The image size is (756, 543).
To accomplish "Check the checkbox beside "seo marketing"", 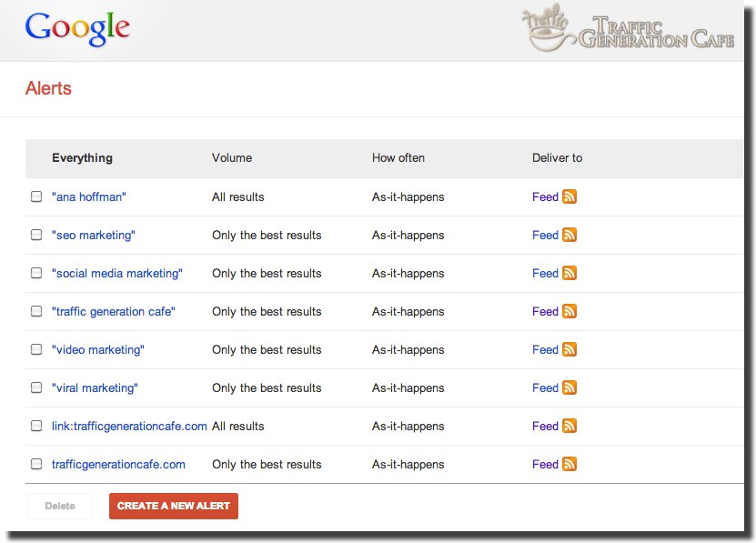I will point(36,235).
